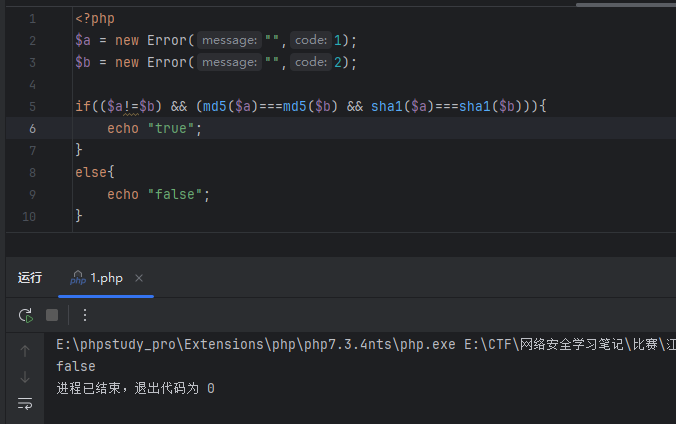Viewport: 676px width, 424px height.
Task: Click line number 1 in the gutter
Action: click(x=33, y=19)
